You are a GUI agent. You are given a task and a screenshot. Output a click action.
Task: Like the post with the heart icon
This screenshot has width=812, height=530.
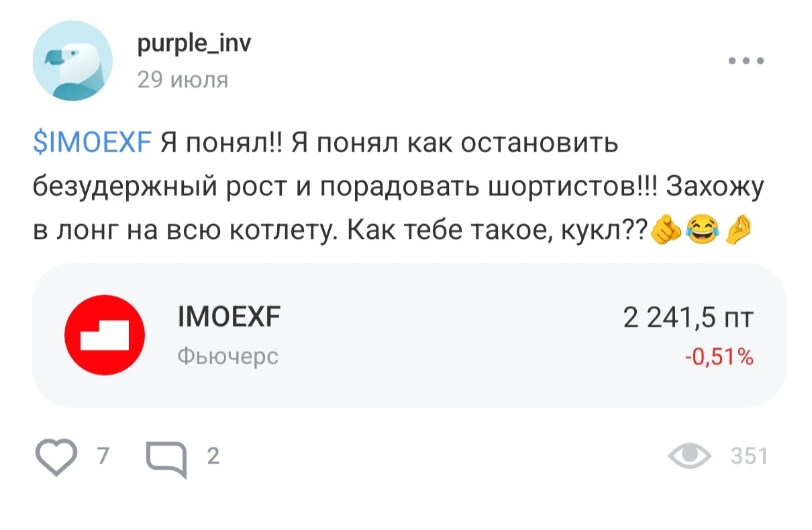point(57,458)
